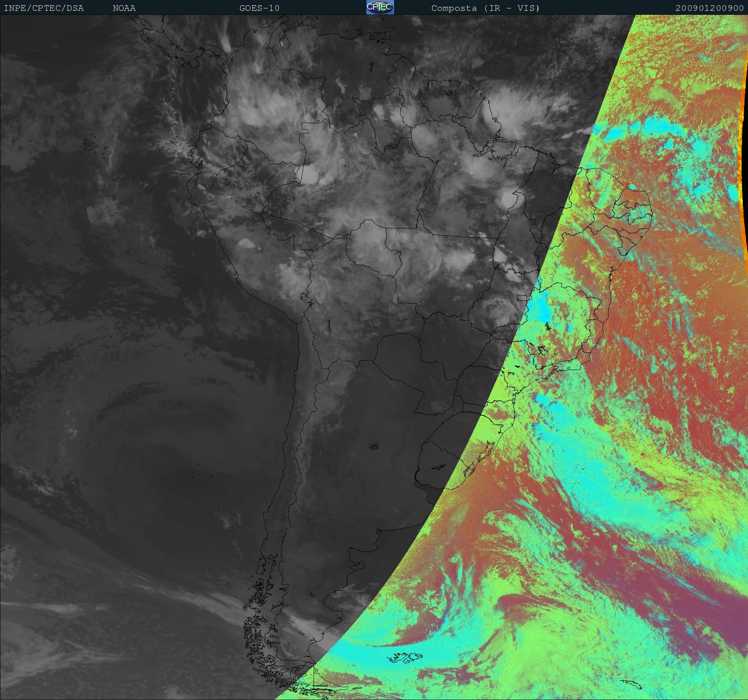Select the GOES-10 satellite label

[260, 8]
